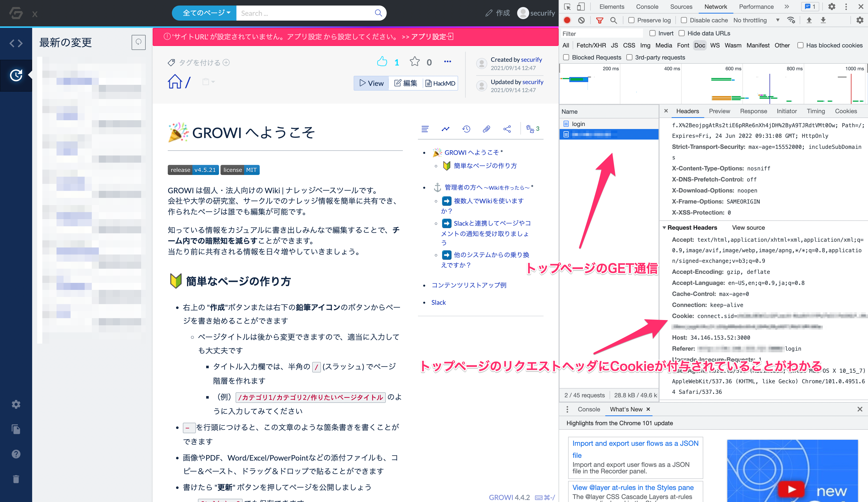Toggle Has blocked cookies checkbox
Screen dimensions: 868x502
[x=800, y=45]
